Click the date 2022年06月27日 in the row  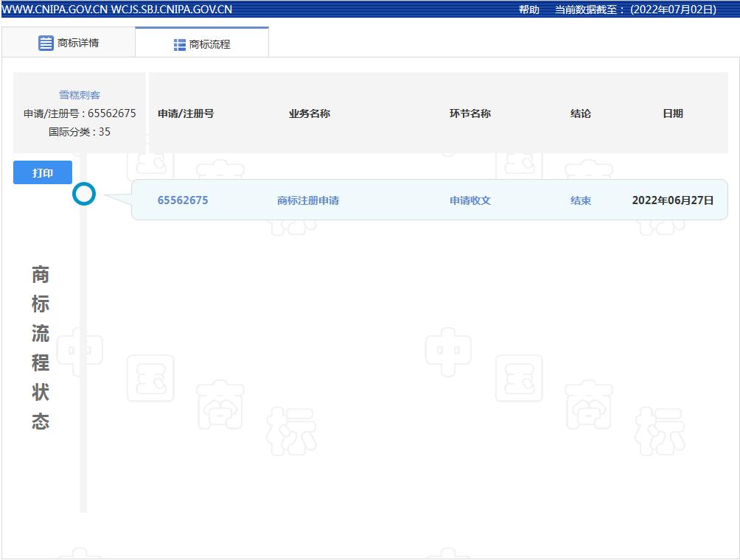click(x=673, y=200)
